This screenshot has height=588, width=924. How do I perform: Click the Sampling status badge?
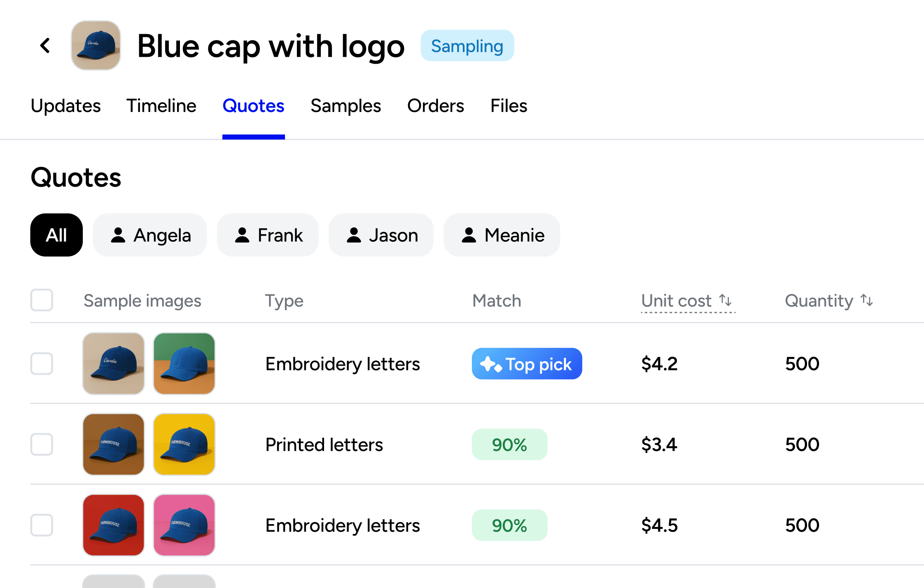[467, 46]
